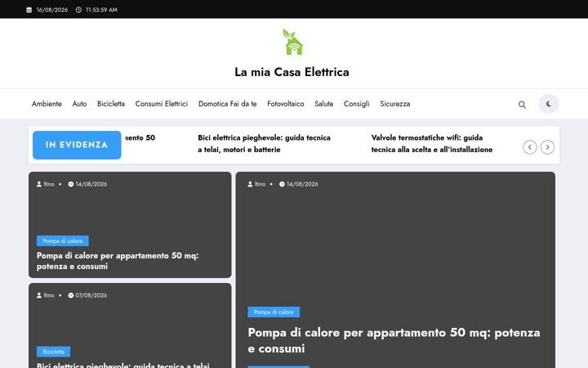588x368 pixels.
Task: Click Pompa di calore tag on large card
Action: click(x=274, y=312)
